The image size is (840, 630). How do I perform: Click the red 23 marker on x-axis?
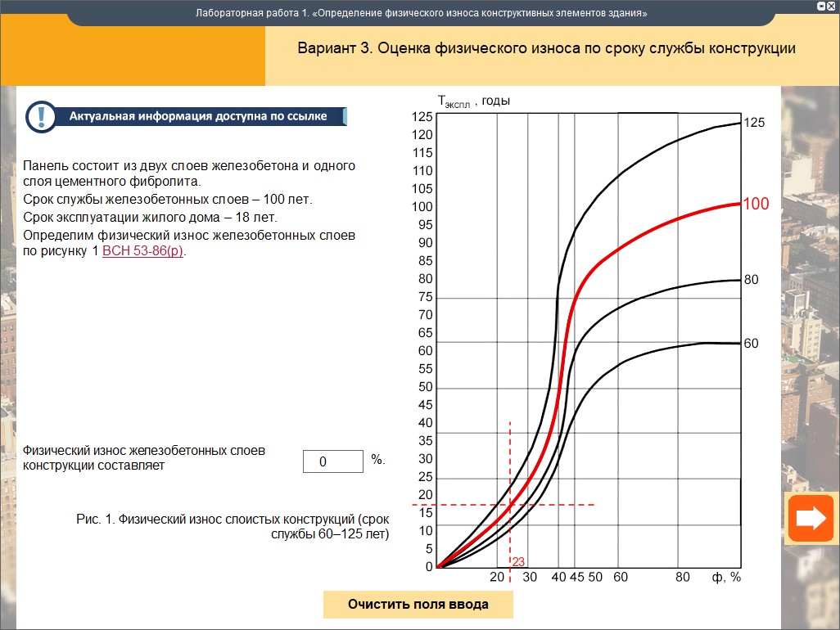point(518,561)
